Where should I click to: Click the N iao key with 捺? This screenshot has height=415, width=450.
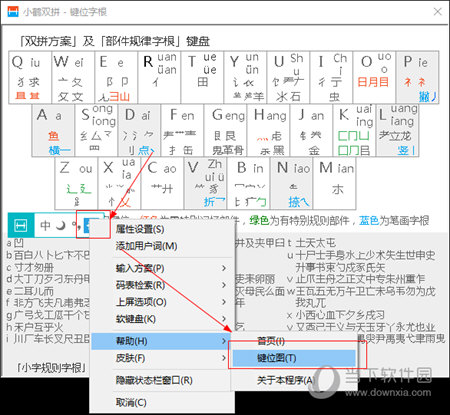click(x=291, y=183)
